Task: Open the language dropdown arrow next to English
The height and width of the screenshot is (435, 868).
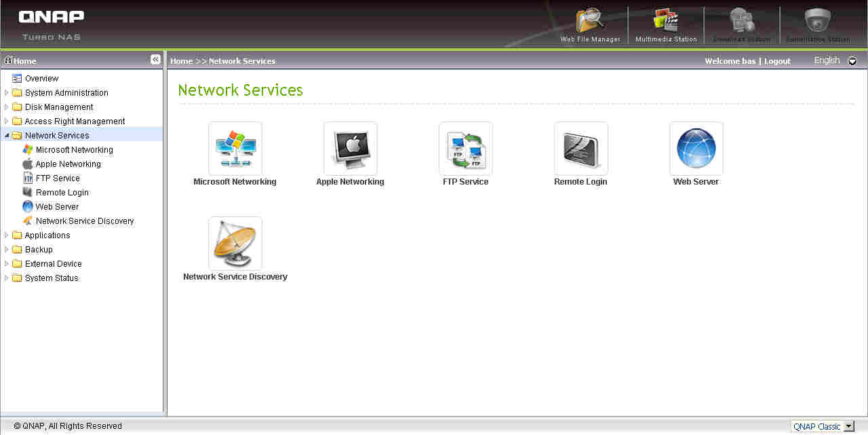Action: (x=852, y=60)
